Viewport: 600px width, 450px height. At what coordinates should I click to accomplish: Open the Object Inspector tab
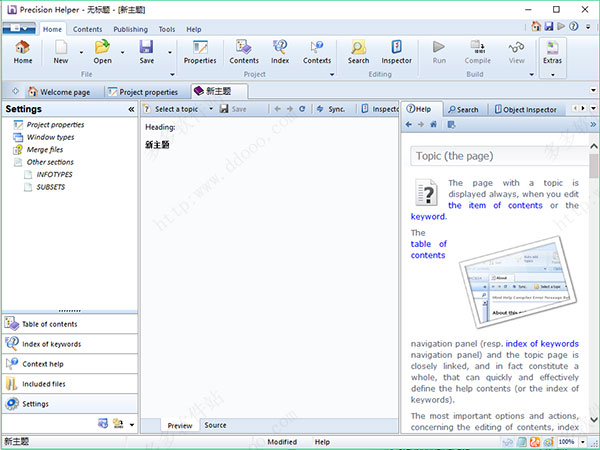coord(526,110)
